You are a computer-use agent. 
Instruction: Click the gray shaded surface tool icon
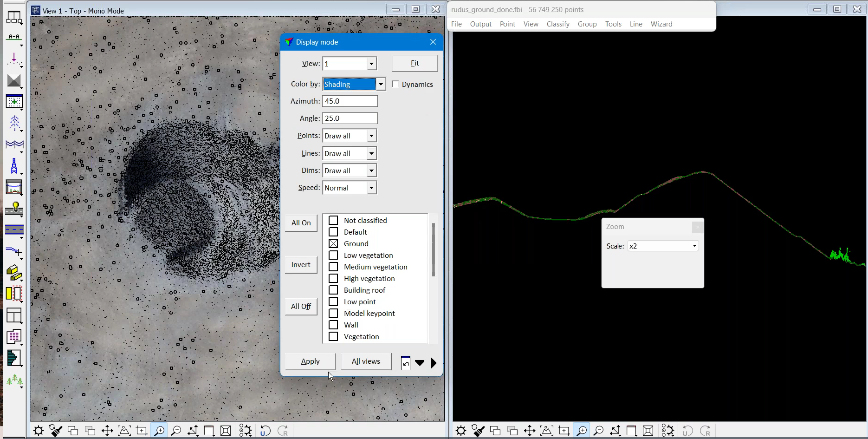pos(14,80)
